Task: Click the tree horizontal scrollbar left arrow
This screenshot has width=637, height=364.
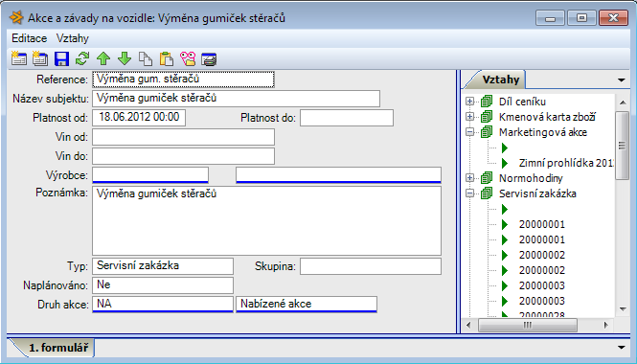Action: click(x=468, y=325)
